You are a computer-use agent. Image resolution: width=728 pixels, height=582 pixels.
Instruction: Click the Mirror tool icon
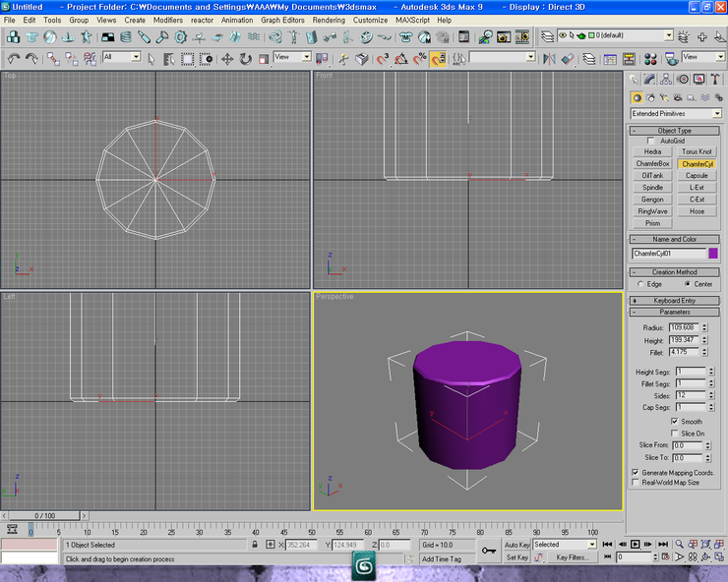549,59
